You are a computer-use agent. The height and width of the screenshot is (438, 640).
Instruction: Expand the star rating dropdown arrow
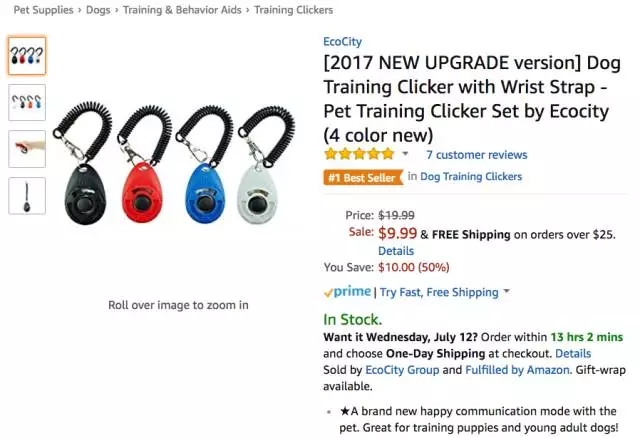(405, 154)
